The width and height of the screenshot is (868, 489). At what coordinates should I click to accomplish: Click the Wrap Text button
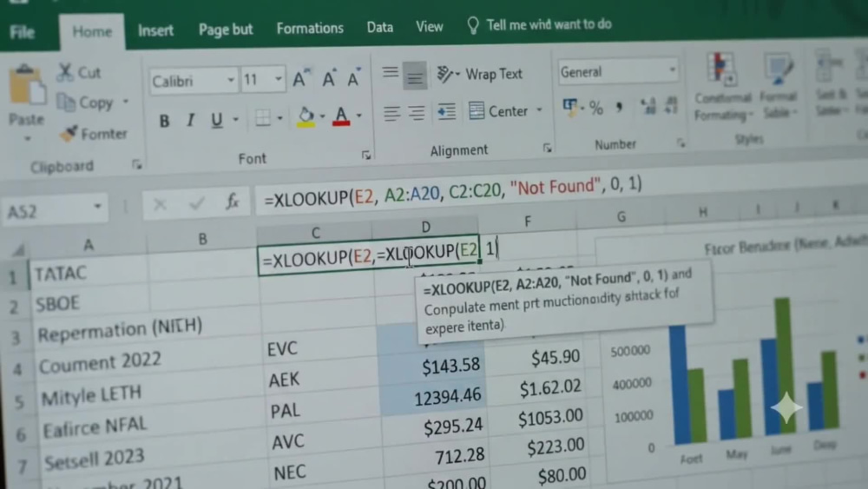(494, 74)
